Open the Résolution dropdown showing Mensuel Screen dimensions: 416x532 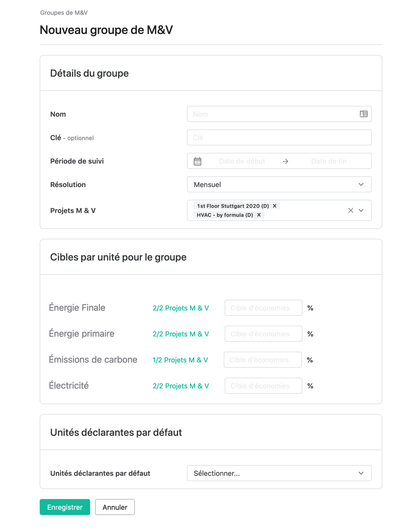(x=279, y=185)
